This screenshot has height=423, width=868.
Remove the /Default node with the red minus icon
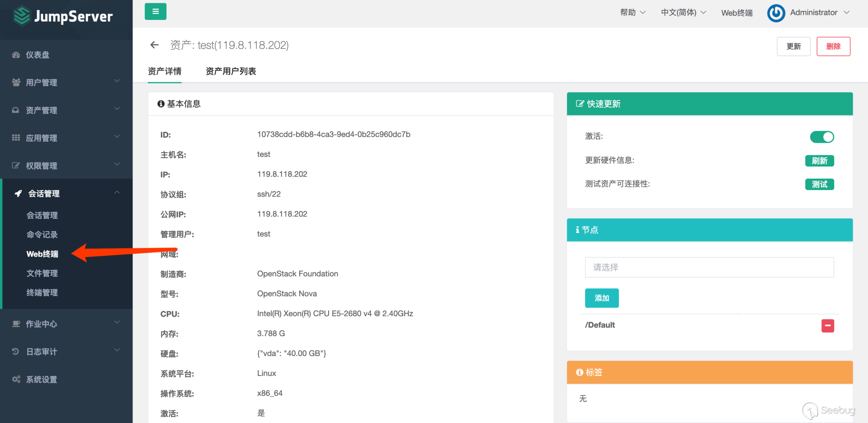827,326
